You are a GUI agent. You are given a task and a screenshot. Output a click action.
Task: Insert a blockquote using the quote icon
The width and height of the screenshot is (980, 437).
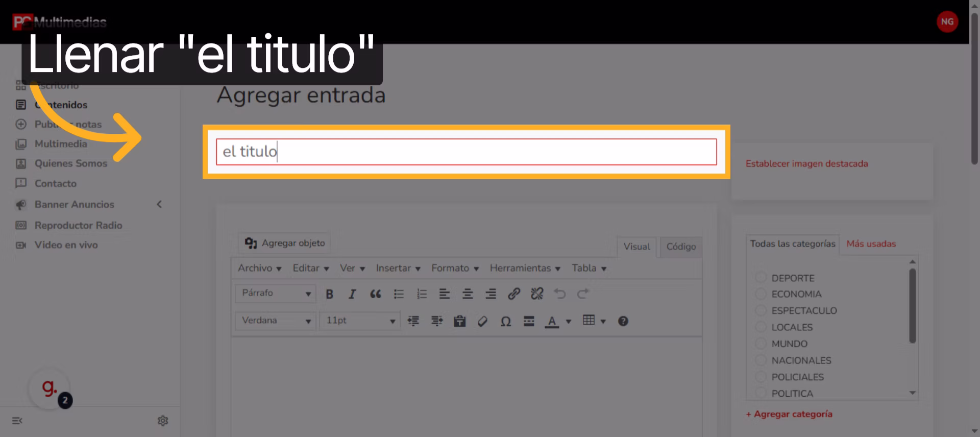(375, 294)
